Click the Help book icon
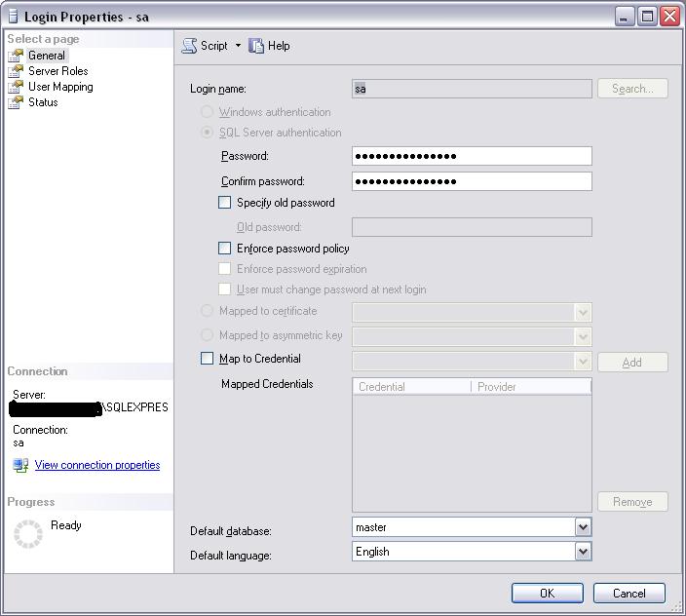Viewport: 686px width, 616px height. 256,46
